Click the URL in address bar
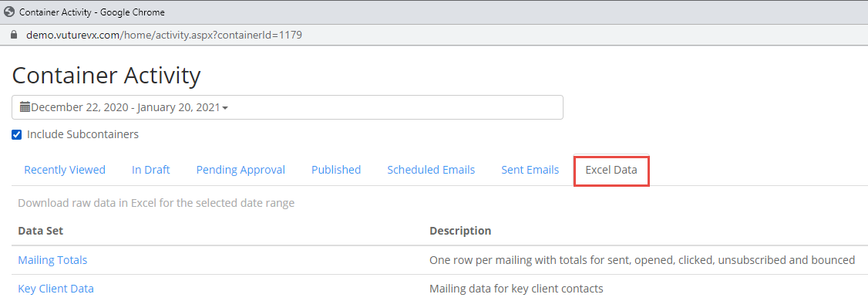 pyautogui.click(x=164, y=35)
